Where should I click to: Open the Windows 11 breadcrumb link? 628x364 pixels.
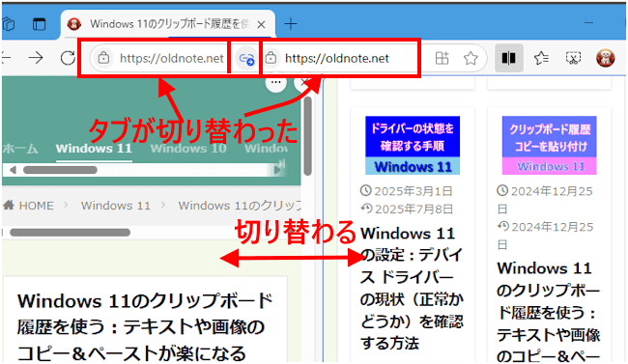tap(116, 206)
